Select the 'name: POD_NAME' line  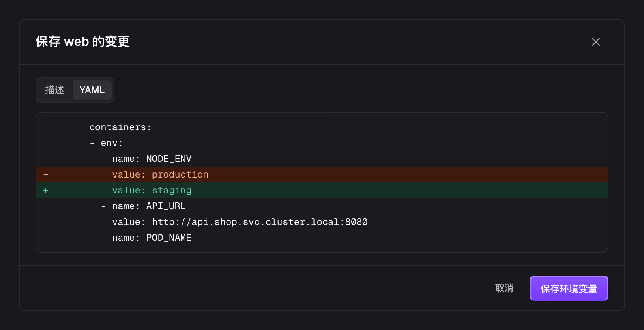pos(322,238)
